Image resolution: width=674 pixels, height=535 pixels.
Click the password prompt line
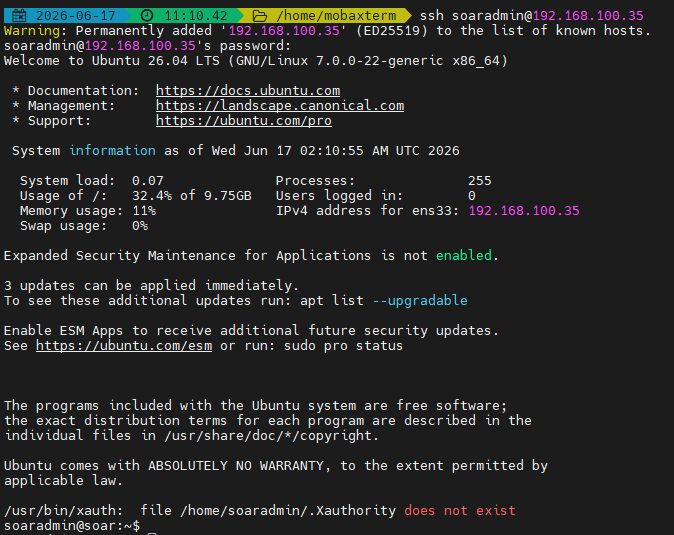(147, 46)
